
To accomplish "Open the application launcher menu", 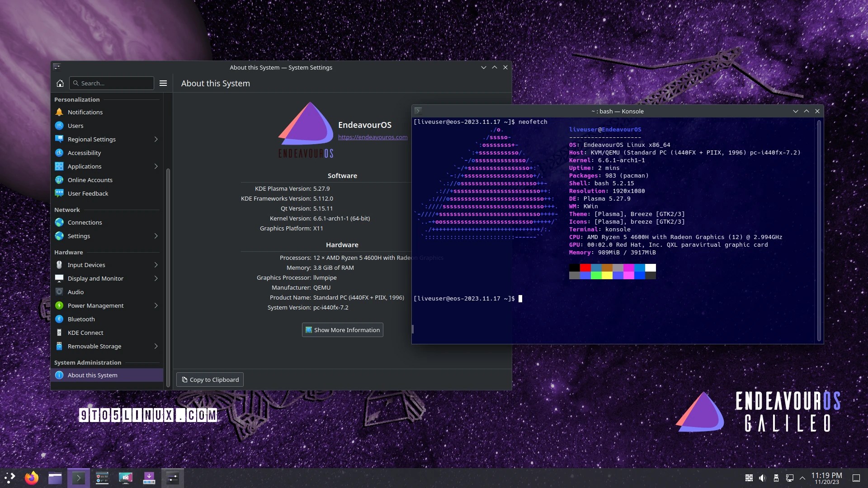I will tap(10, 478).
